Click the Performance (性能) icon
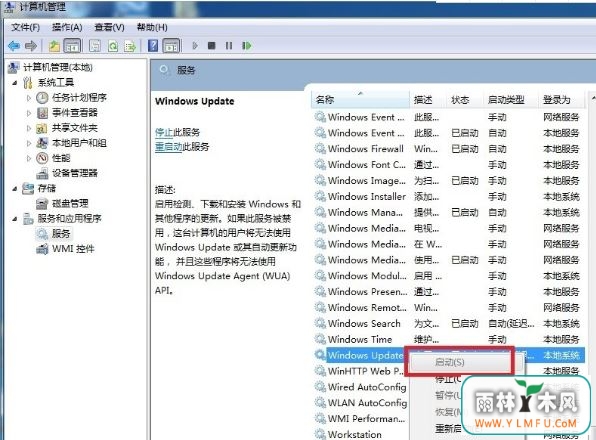The image size is (596, 440). [x=42, y=158]
